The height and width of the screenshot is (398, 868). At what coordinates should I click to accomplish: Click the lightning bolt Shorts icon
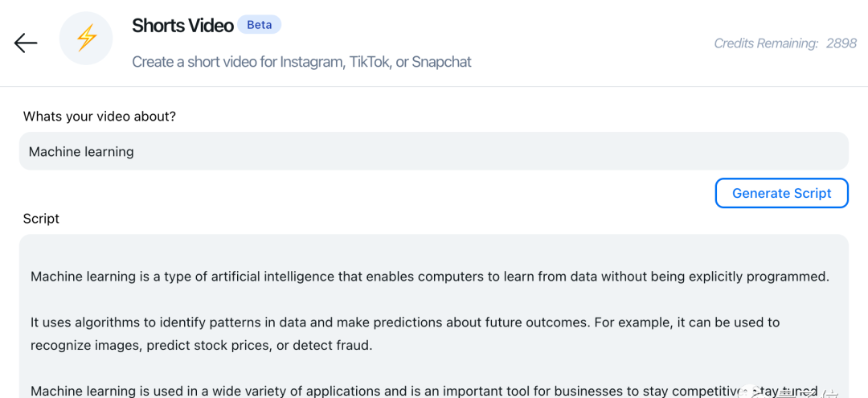(x=86, y=39)
